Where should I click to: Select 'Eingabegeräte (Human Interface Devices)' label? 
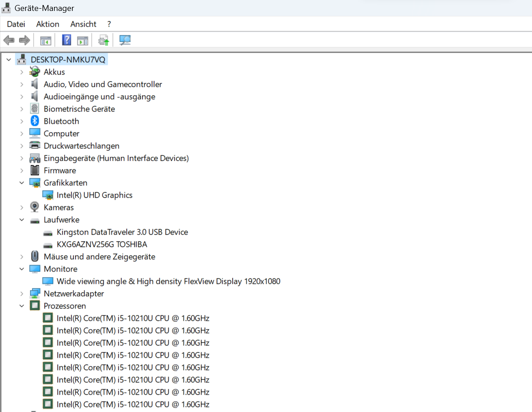116,158
